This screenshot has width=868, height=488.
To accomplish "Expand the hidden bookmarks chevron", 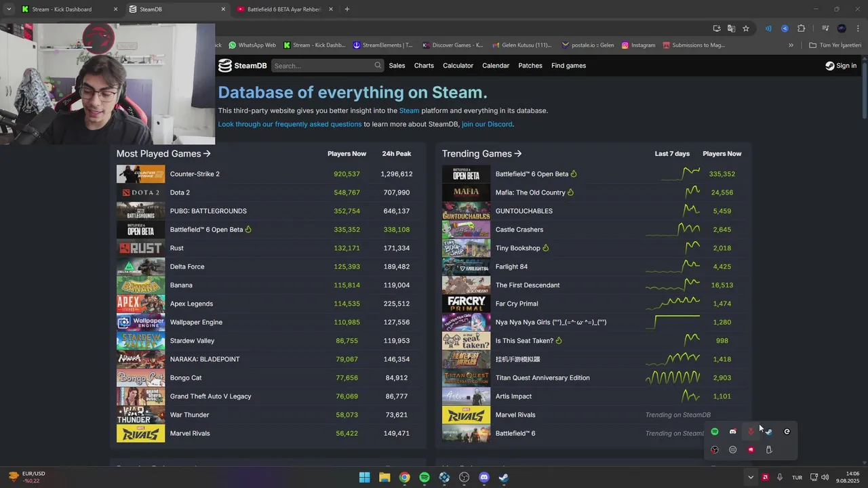I will (791, 45).
